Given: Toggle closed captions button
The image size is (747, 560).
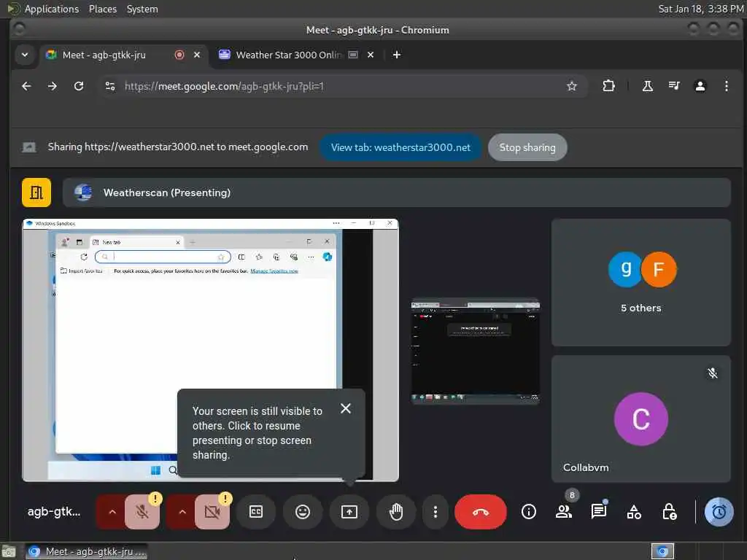Looking at the screenshot, I should 256,512.
